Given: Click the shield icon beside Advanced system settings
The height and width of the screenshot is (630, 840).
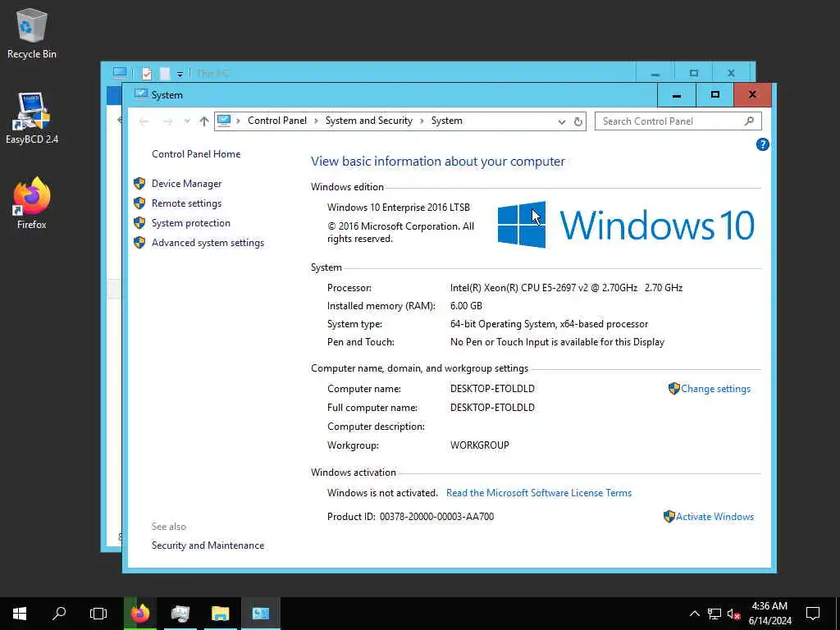Looking at the screenshot, I should coord(139,243).
